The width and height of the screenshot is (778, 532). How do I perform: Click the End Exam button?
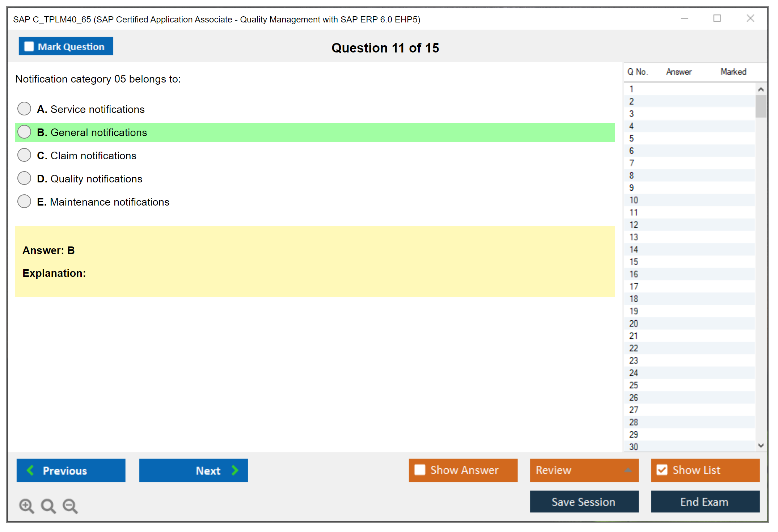click(x=705, y=502)
